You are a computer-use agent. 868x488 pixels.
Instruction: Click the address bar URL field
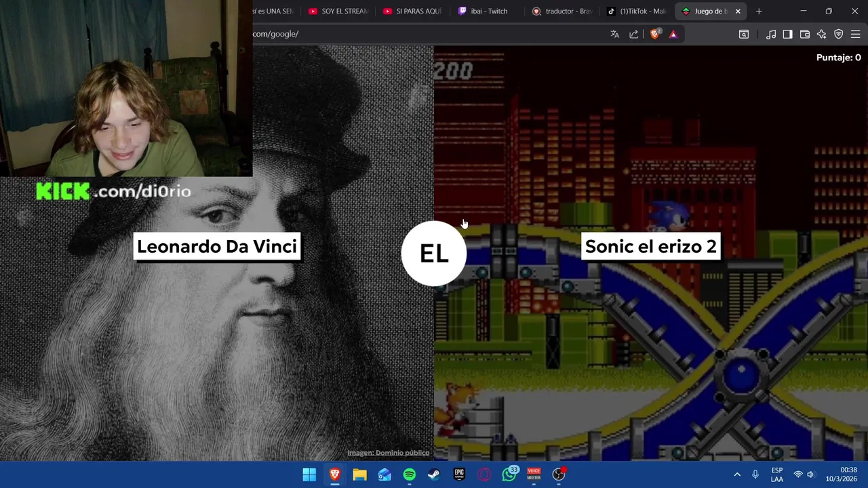point(427,34)
